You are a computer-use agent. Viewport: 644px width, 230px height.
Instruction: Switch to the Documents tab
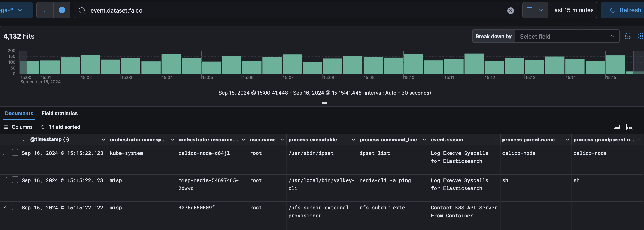coord(19,113)
